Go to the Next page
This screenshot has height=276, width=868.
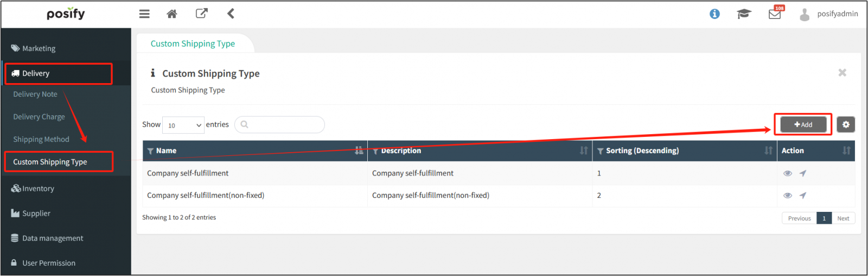[843, 218]
